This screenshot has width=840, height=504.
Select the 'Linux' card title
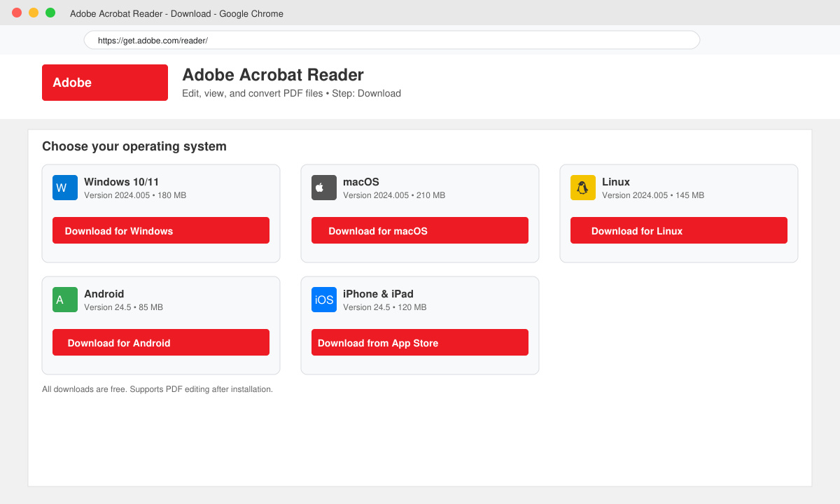point(616,182)
